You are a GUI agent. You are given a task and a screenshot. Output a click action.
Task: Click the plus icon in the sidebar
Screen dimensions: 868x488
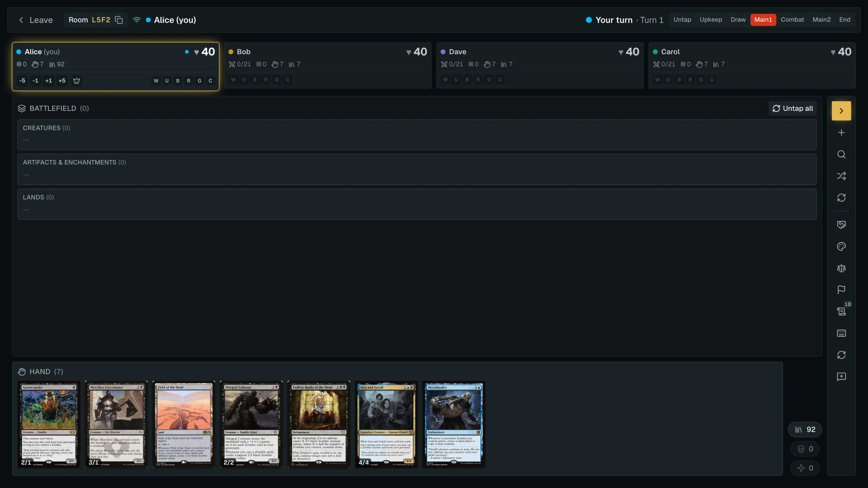point(841,133)
